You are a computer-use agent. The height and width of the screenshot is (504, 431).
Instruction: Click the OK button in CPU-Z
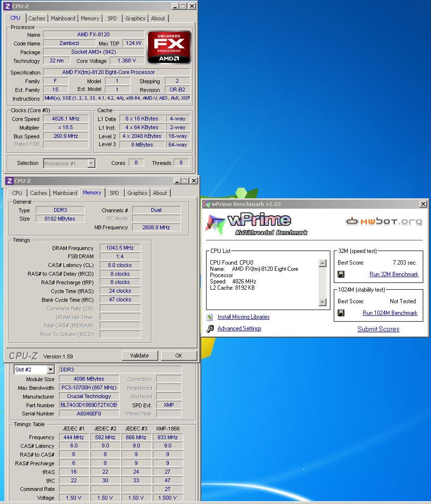pos(178,356)
